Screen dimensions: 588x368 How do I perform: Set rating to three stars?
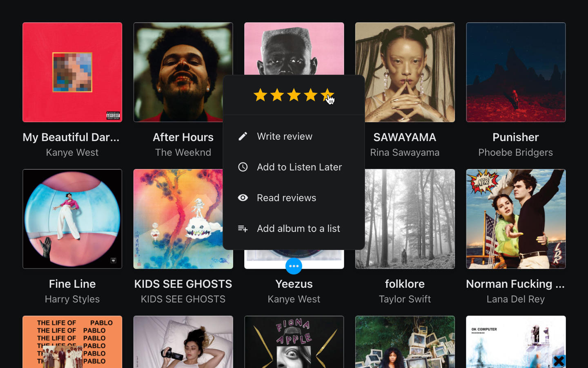[x=294, y=95]
